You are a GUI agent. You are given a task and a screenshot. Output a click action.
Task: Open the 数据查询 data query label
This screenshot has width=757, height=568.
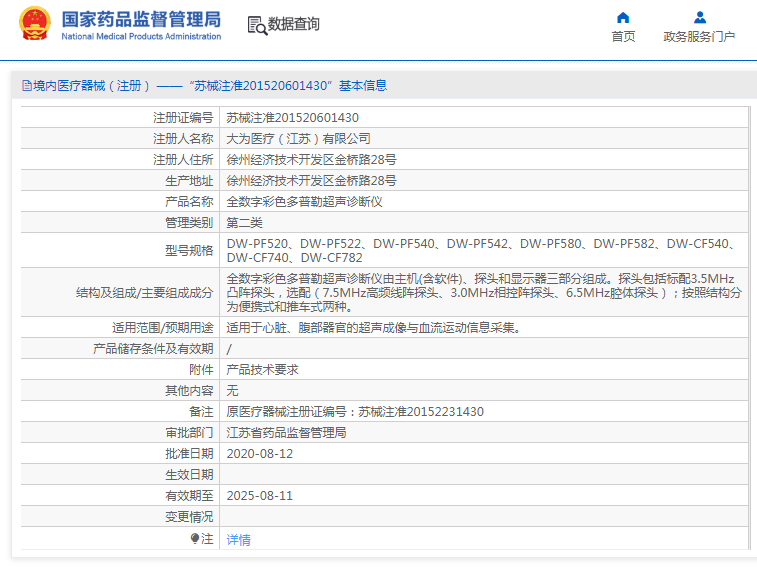(294, 24)
